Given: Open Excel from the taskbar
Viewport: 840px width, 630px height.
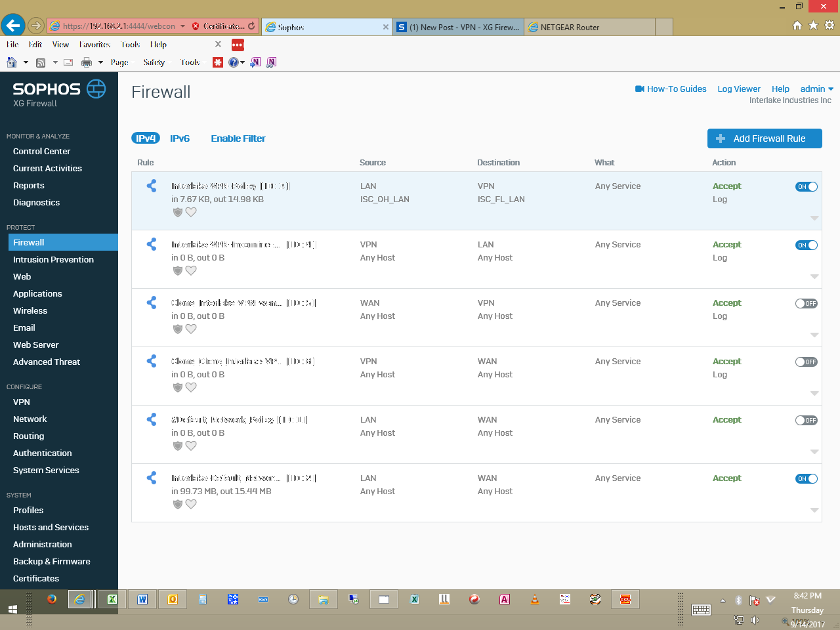Looking at the screenshot, I should pos(112,599).
